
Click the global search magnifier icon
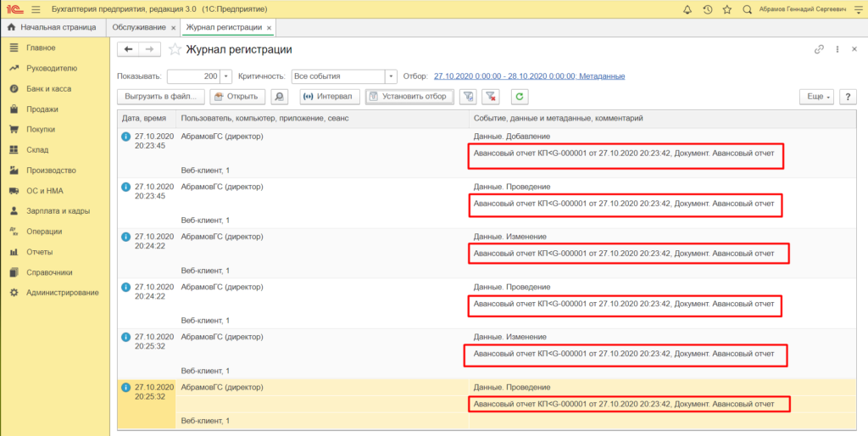click(746, 9)
